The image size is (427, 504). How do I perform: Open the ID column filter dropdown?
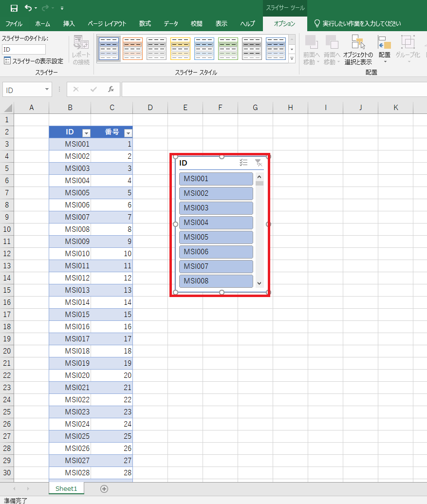tap(86, 132)
